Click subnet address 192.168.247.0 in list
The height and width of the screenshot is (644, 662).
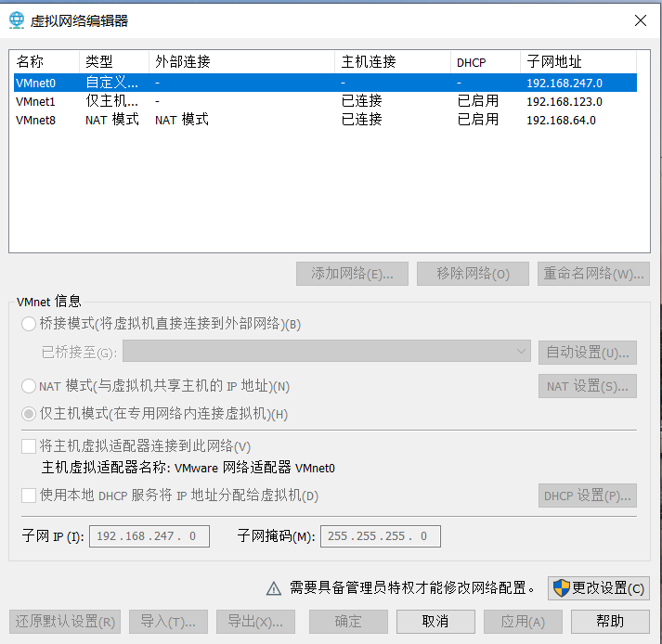[565, 84]
